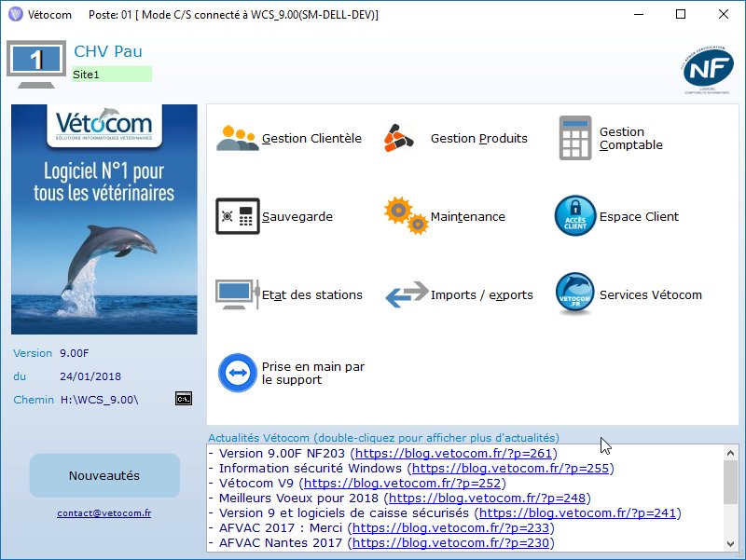Screen dimensions: 746x560
Task: Select the Gestion Comptable label
Action: (631, 138)
